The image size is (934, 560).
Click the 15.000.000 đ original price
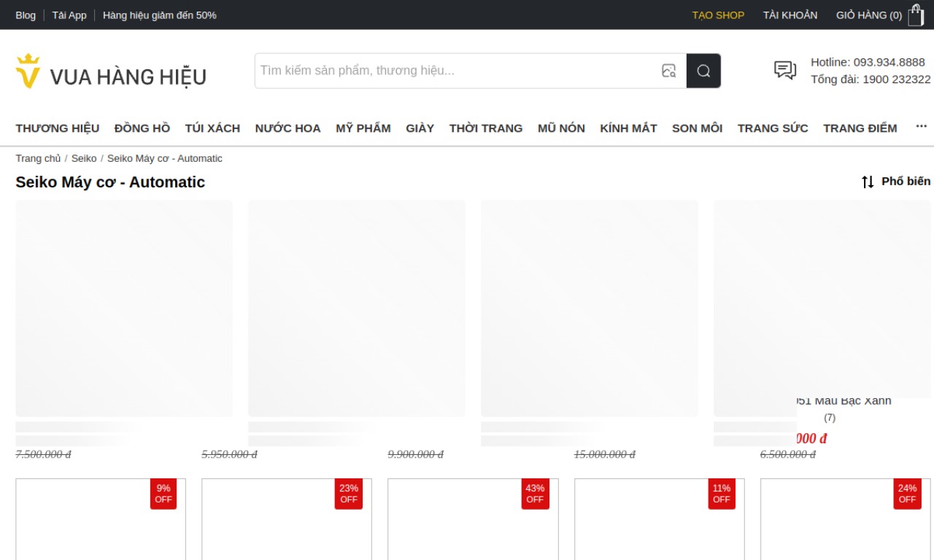click(x=604, y=454)
